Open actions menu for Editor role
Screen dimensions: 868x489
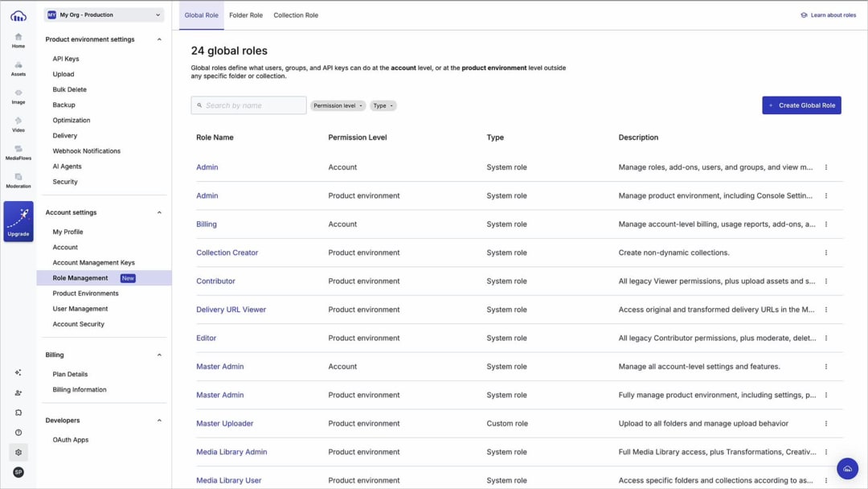coord(826,338)
